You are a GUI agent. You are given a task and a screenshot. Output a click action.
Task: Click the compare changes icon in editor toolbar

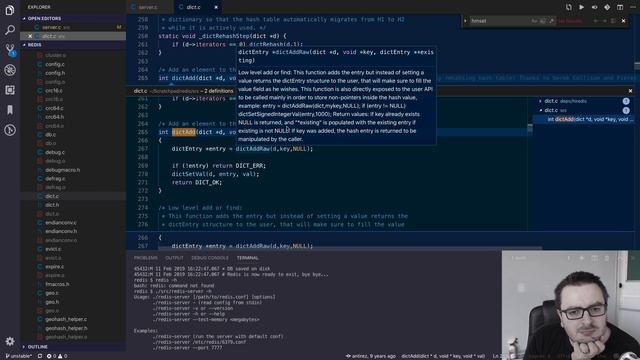(569, 7)
